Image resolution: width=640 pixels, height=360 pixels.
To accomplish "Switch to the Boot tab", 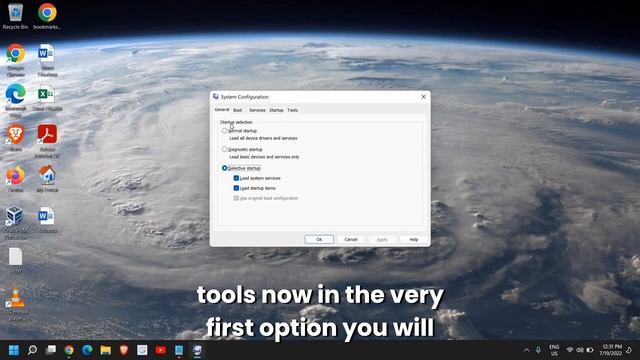I will click(x=238, y=110).
